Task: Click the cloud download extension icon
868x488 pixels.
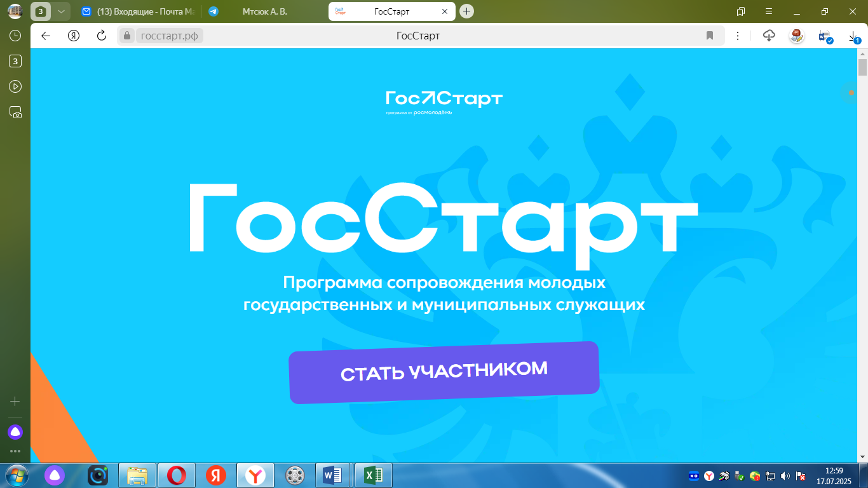Action: [769, 36]
